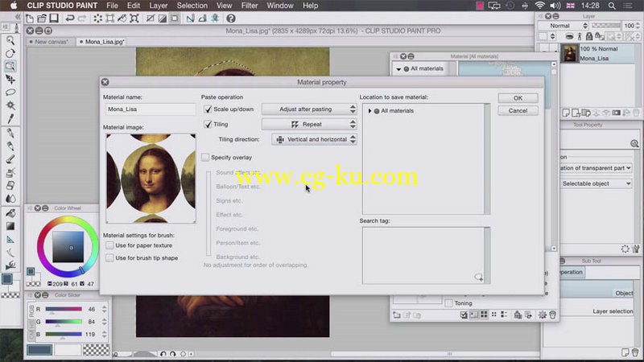Click the color wheel hue ring
Viewport: 644px width, 362px height.
coord(68,220)
